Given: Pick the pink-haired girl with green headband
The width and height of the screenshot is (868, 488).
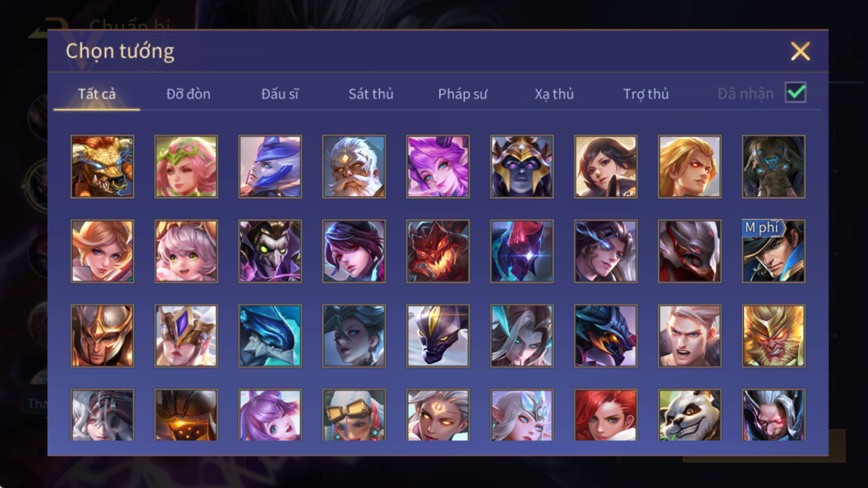Looking at the screenshot, I should 186,167.
